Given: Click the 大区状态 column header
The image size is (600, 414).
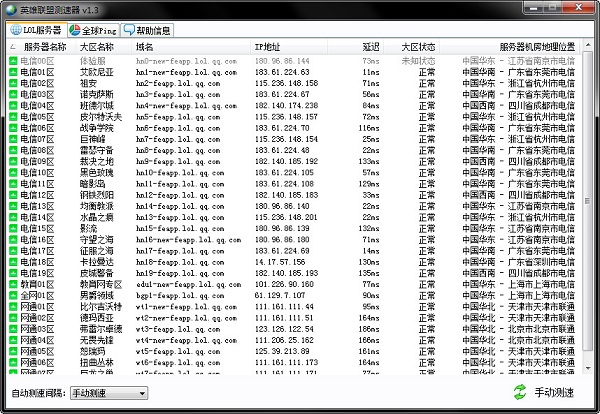Looking at the screenshot, I should coord(419,47).
